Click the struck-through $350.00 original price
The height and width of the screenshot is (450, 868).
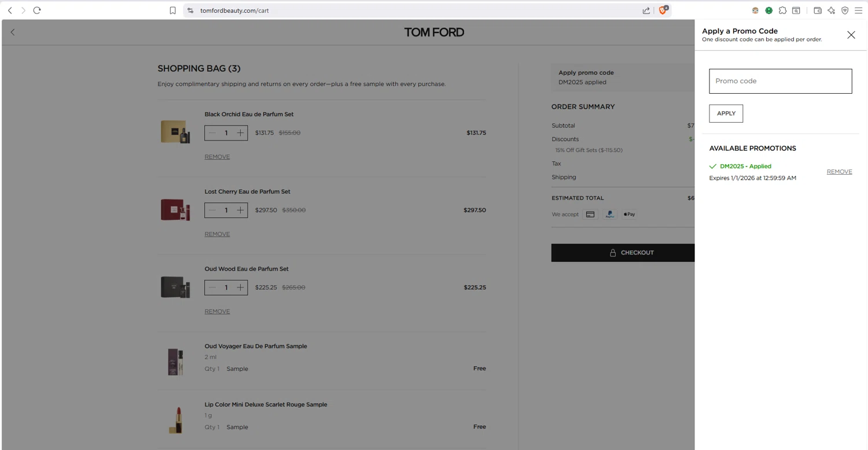[294, 211]
